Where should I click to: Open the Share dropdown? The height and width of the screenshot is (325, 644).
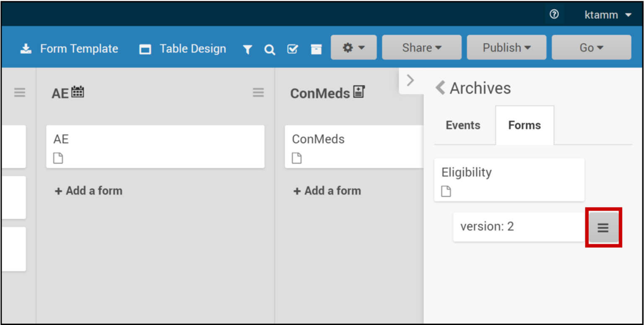[421, 47]
